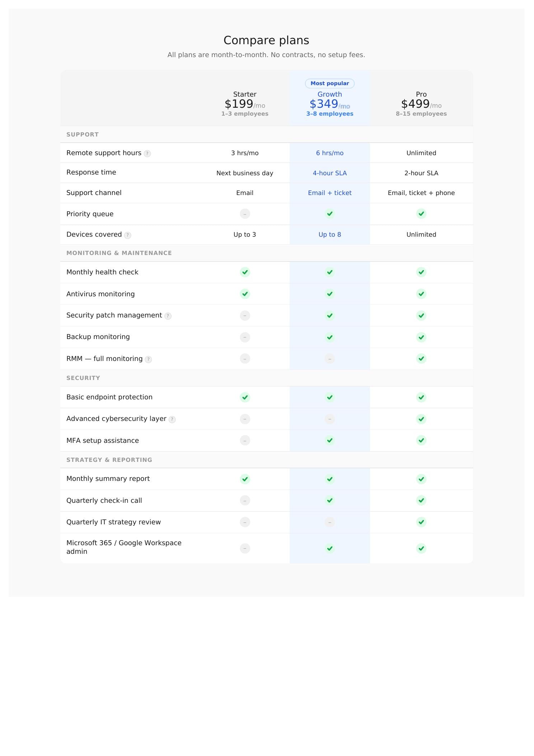Click the Starter plan Backup monitoring dash icon
534x756 pixels.
245,337
